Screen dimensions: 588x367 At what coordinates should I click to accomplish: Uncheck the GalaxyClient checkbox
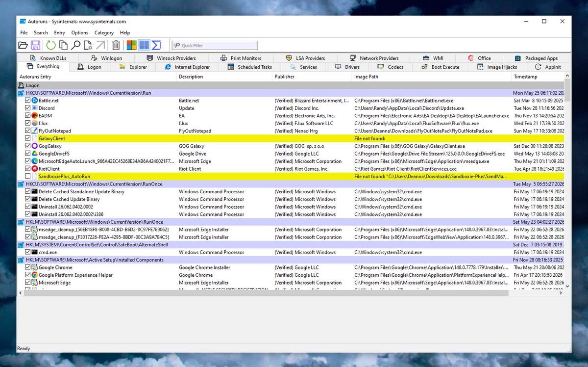tap(28, 138)
